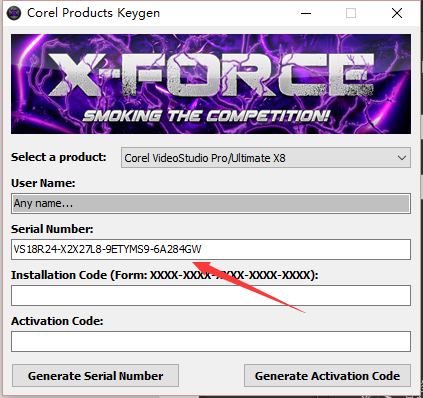
Task: Click the Activation Code input field
Action: click(x=211, y=341)
